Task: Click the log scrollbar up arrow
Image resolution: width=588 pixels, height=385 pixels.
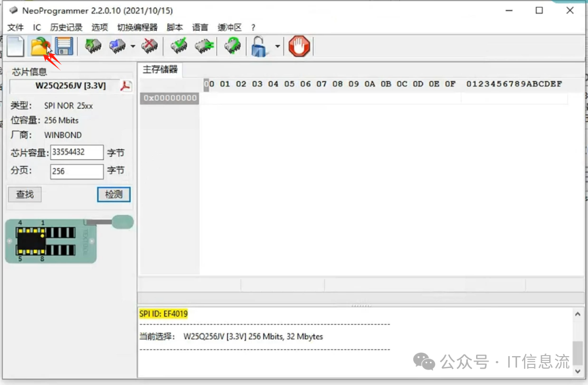Action: point(578,314)
